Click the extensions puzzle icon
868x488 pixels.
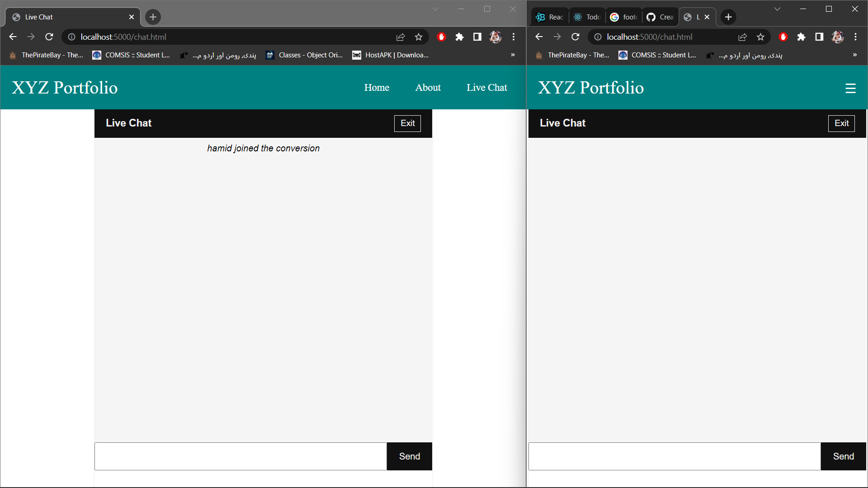[x=459, y=37]
